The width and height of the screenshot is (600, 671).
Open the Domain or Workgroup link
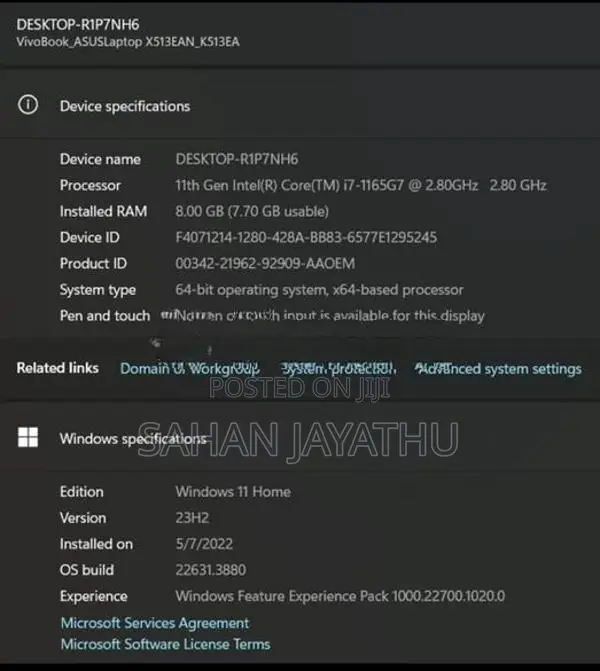(x=190, y=368)
